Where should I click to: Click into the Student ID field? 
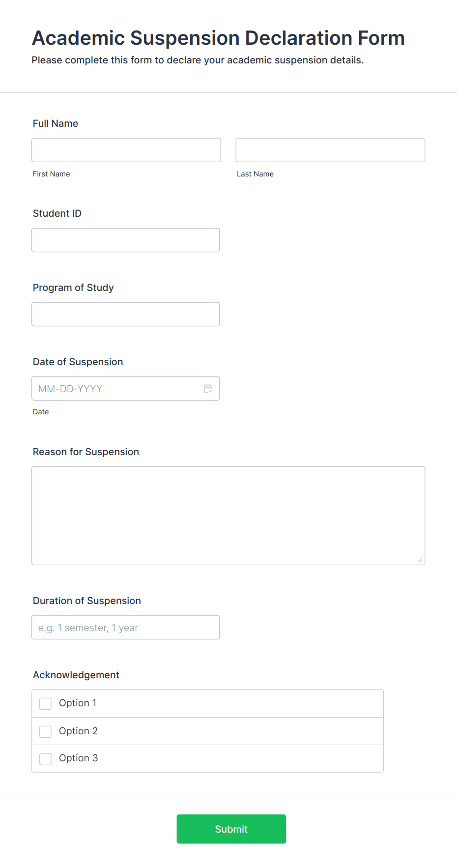click(x=126, y=240)
